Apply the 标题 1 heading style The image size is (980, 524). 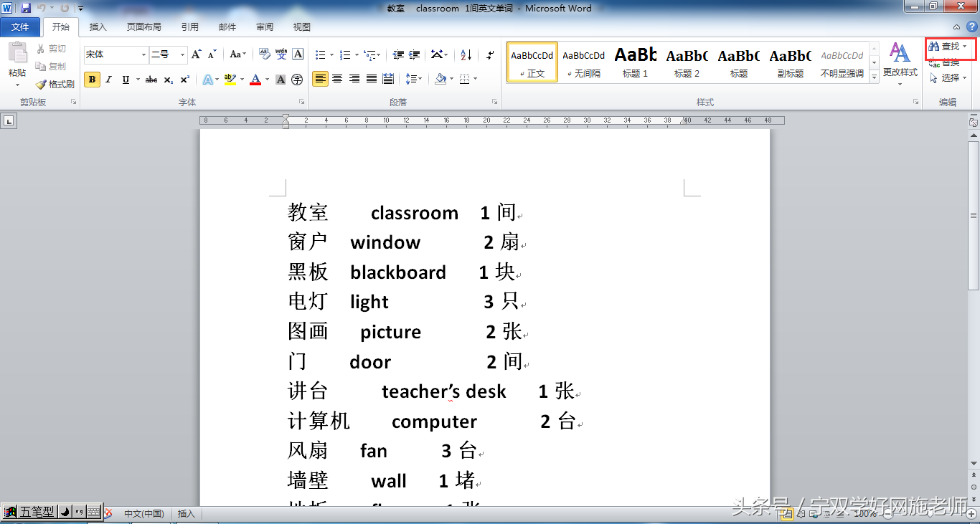click(x=635, y=62)
